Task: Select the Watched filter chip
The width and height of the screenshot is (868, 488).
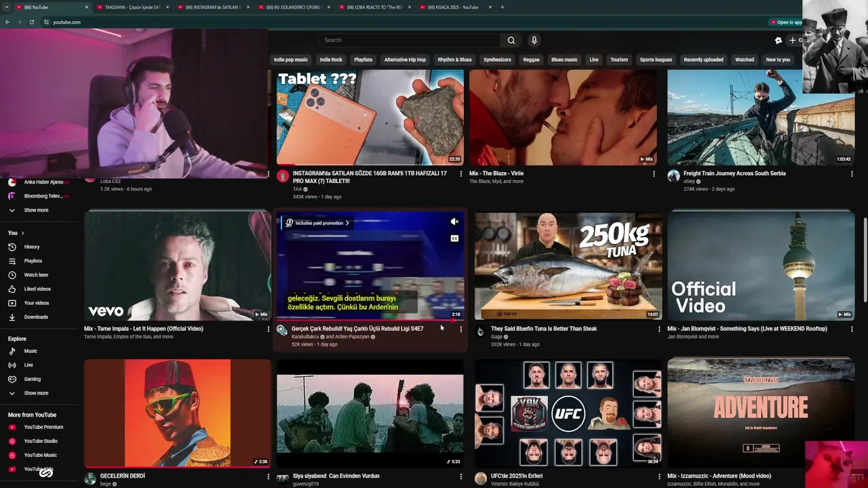Action: (745, 60)
